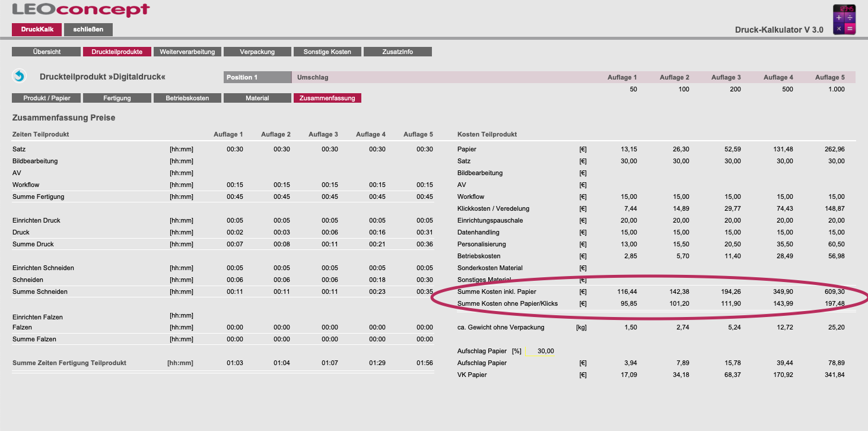
Task: Click the blue back arrow icon
Action: [x=20, y=76]
